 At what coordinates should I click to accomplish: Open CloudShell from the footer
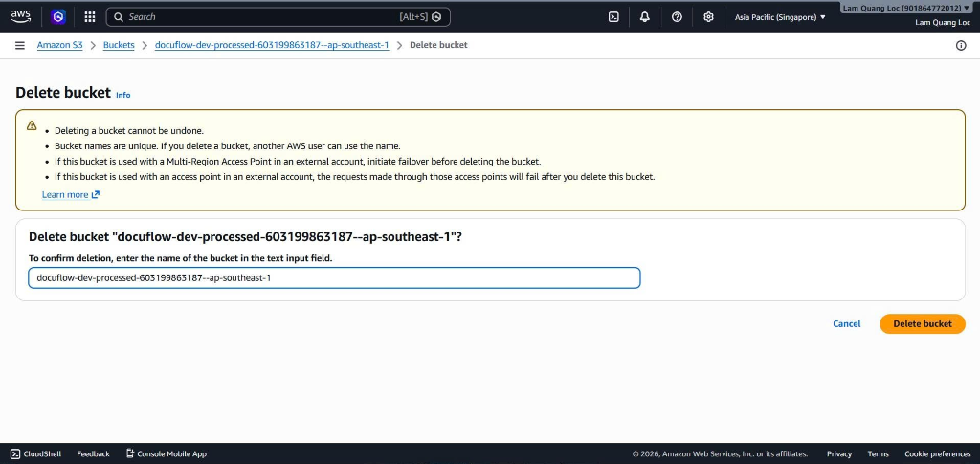pos(35,454)
